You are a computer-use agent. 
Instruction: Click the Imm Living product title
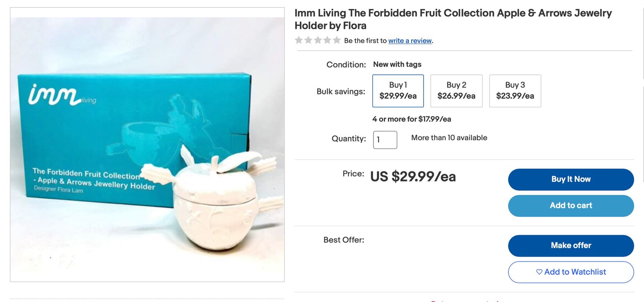coord(453,19)
